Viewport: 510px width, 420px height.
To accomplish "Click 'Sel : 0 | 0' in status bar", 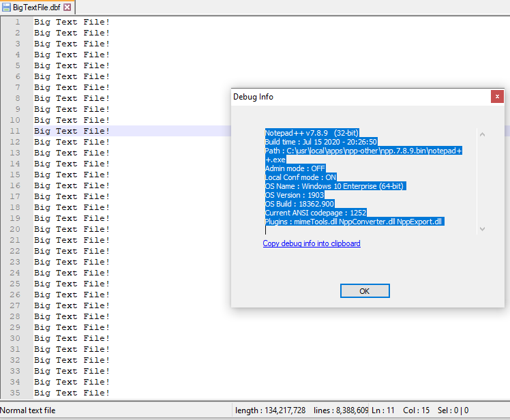I will click(453, 410).
